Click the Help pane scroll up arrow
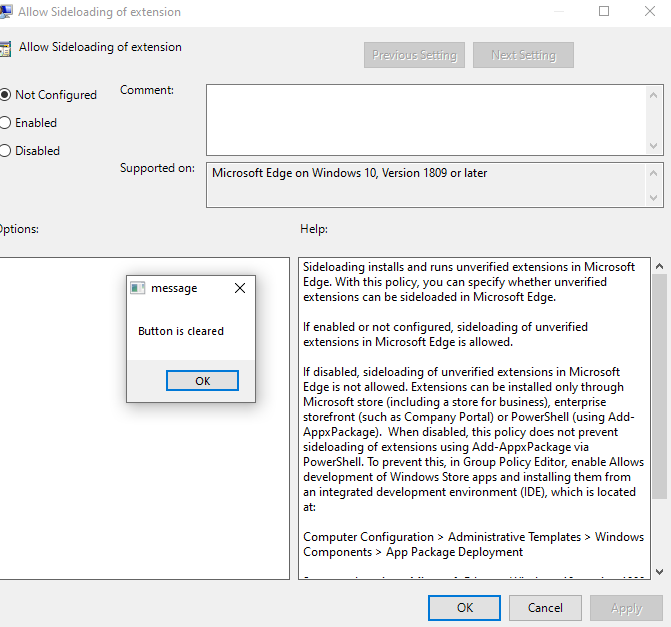 (659, 266)
